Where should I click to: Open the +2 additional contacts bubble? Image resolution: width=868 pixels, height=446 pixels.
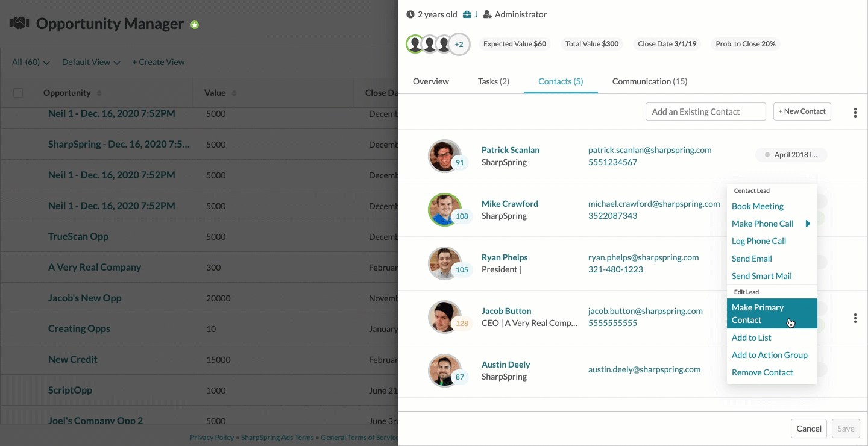[459, 44]
